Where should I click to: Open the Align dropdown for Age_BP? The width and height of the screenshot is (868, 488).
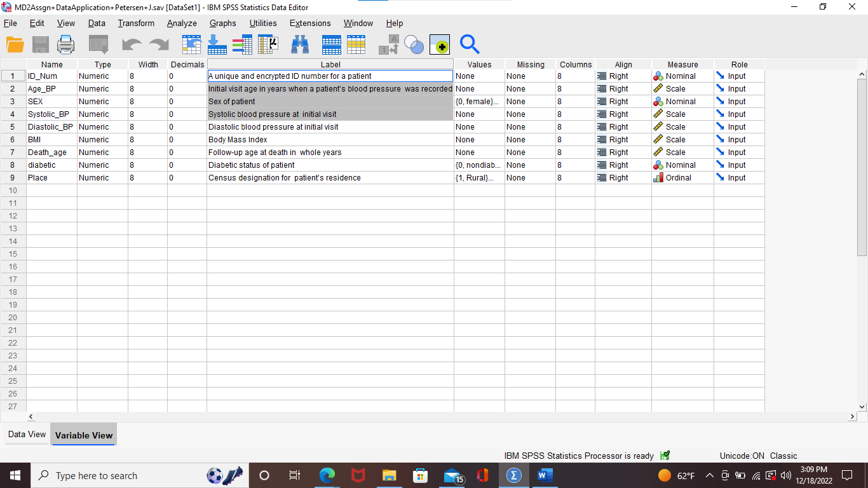tap(623, 88)
